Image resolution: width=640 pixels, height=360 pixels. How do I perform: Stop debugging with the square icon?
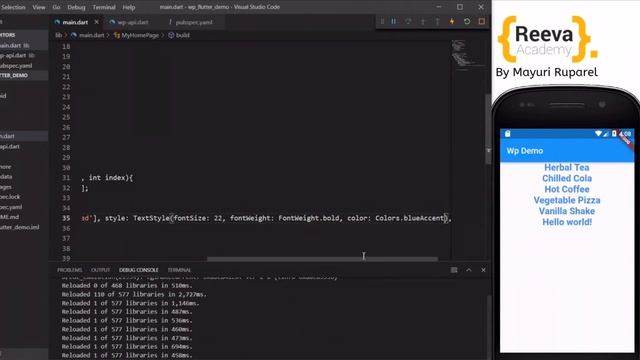click(x=482, y=21)
